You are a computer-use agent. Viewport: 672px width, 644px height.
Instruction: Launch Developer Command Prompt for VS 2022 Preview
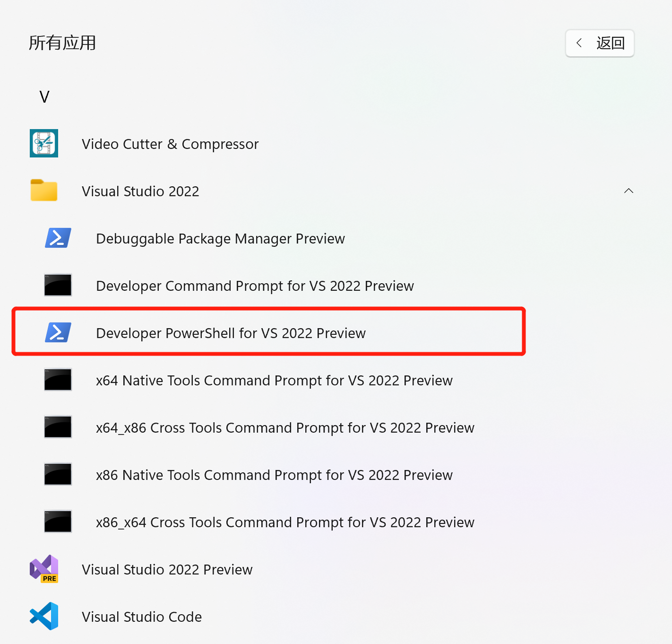point(255,286)
